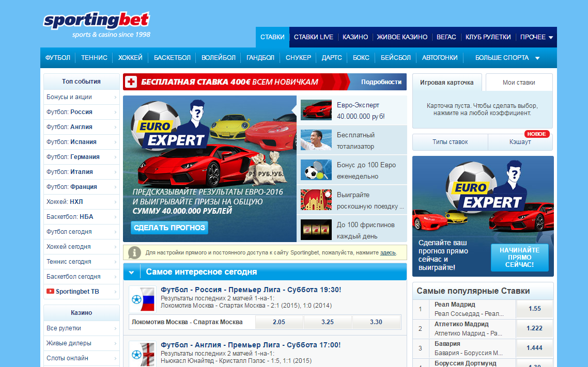Select the Игровая карточка tab
The height and width of the screenshot is (367, 588).
(x=446, y=83)
